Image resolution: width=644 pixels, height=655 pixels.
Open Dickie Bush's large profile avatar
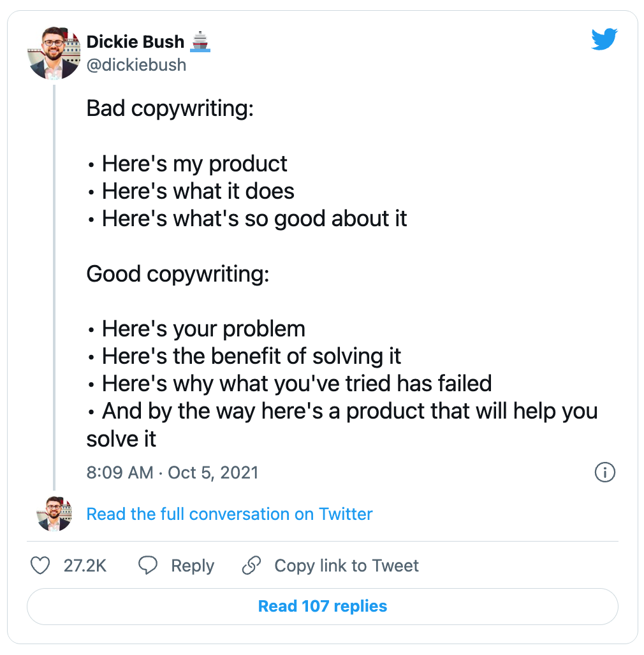54,54
